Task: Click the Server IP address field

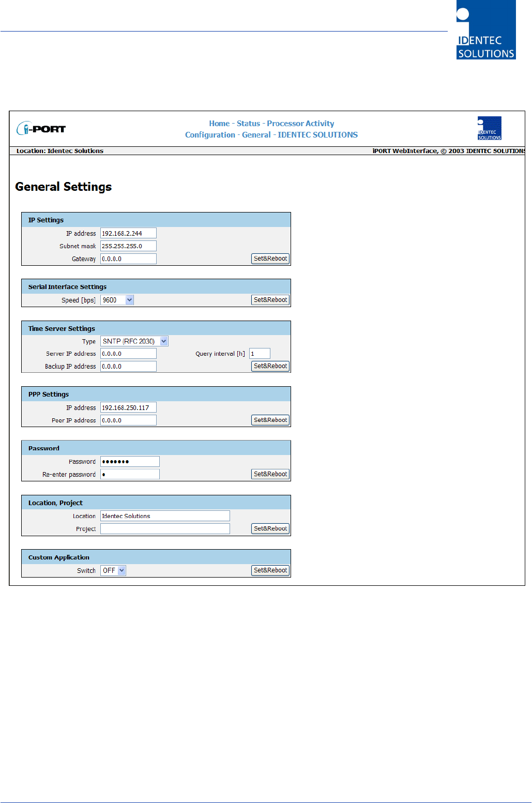Action: (x=128, y=354)
